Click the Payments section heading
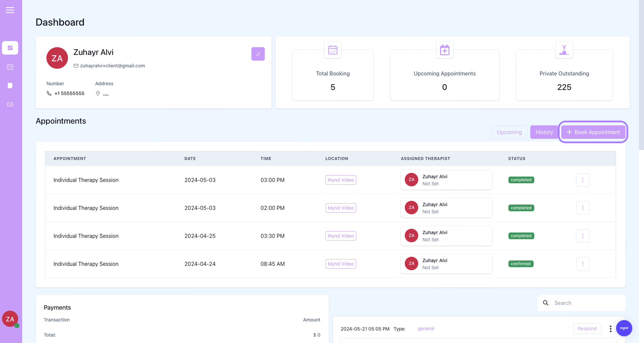Viewport: 644px width, 343px height. (57, 308)
